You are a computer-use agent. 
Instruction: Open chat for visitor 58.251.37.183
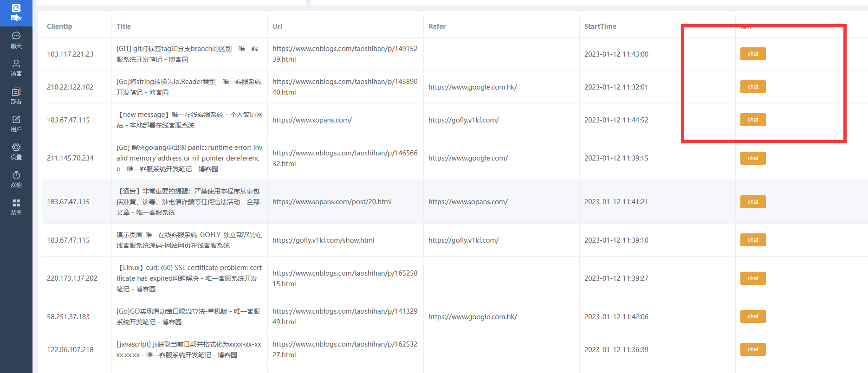[752, 316]
